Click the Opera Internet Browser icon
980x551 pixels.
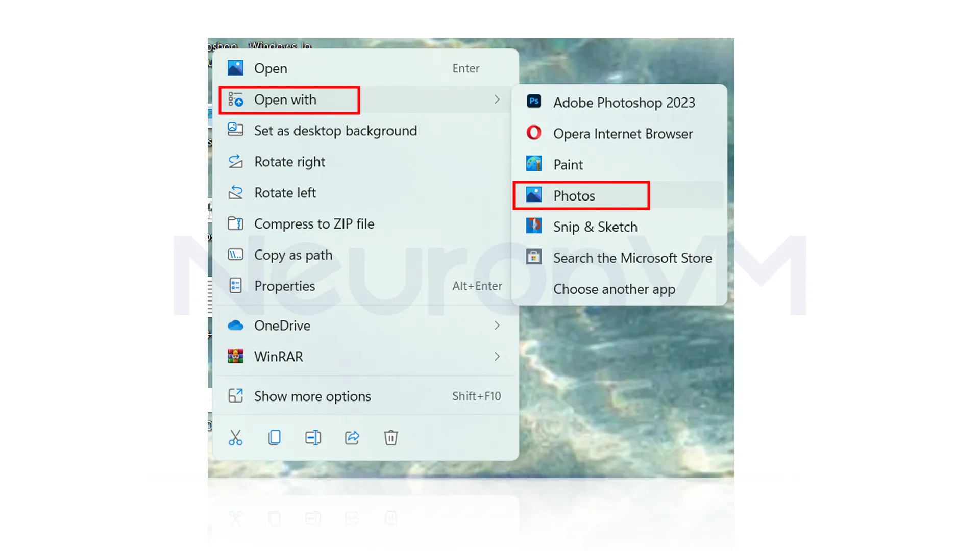point(534,133)
